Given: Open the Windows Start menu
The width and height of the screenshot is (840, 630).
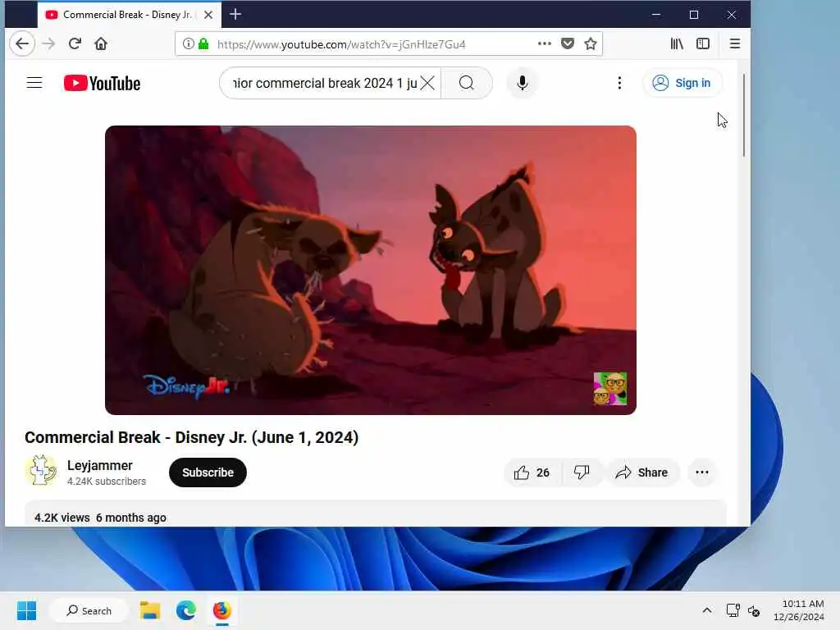Looking at the screenshot, I should tap(26, 610).
